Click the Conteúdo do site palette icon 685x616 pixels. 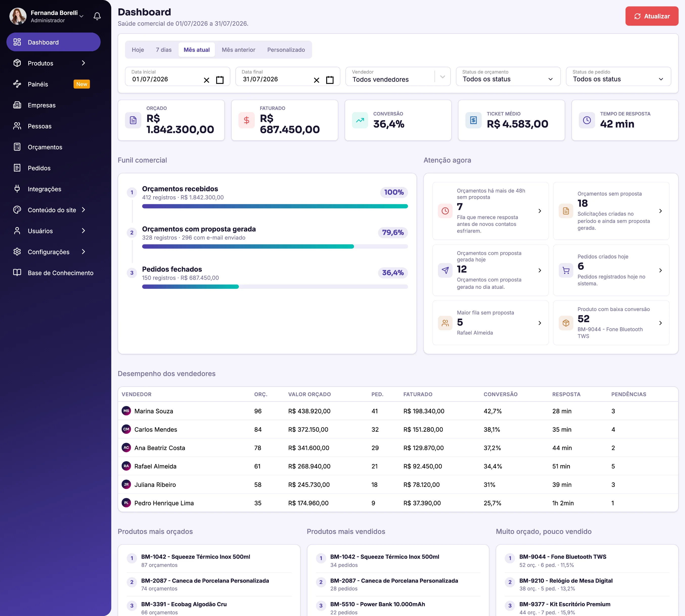[x=17, y=210]
